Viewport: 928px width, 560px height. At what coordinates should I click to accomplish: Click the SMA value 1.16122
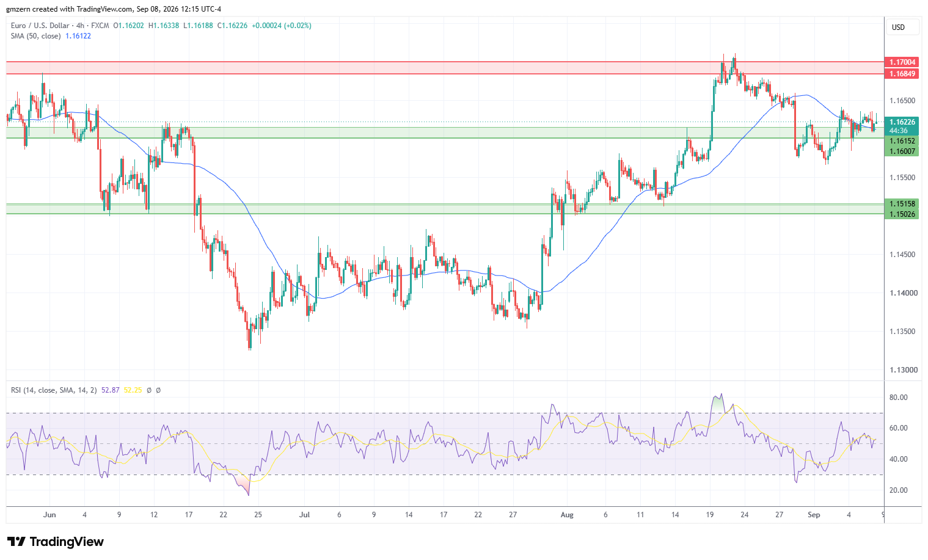click(x=78, y=36)
